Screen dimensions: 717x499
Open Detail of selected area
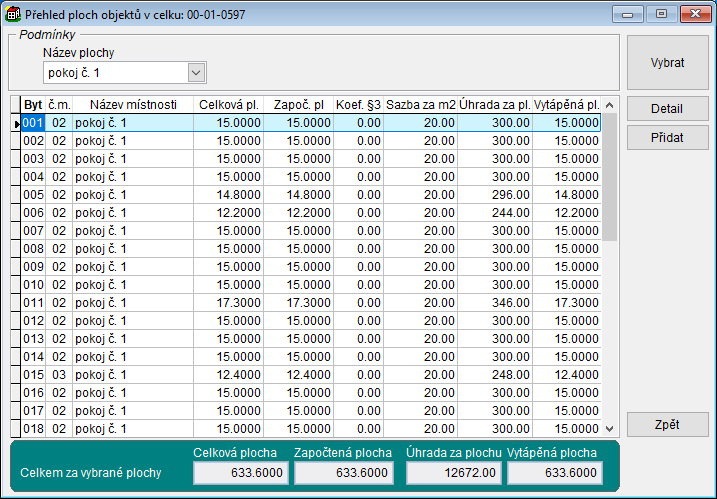[x=667, y=108]
